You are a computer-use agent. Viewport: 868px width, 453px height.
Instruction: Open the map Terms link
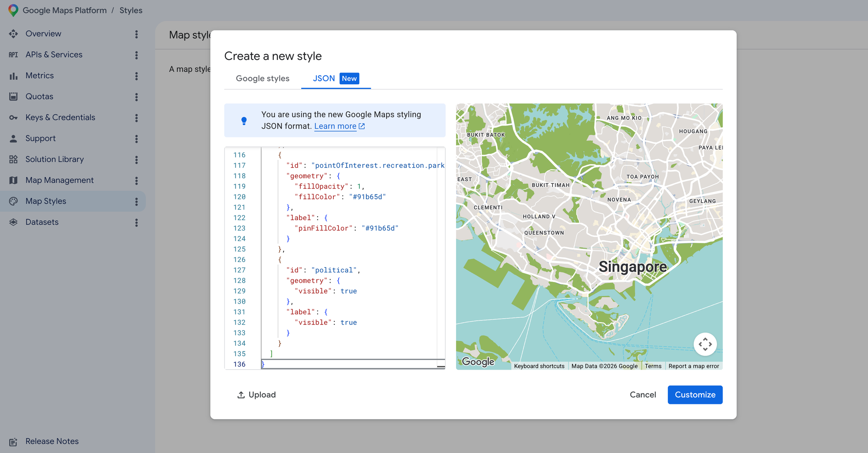(x=653, y=366)
